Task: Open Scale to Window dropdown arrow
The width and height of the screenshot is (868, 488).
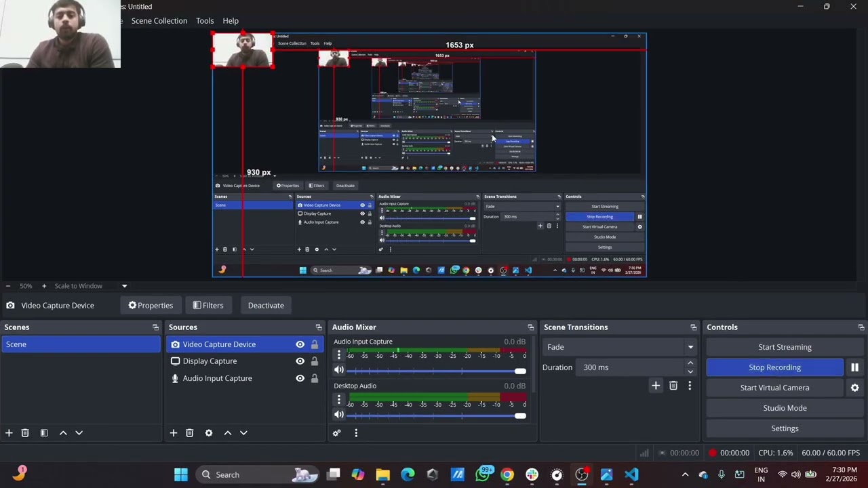Action: 124,286
